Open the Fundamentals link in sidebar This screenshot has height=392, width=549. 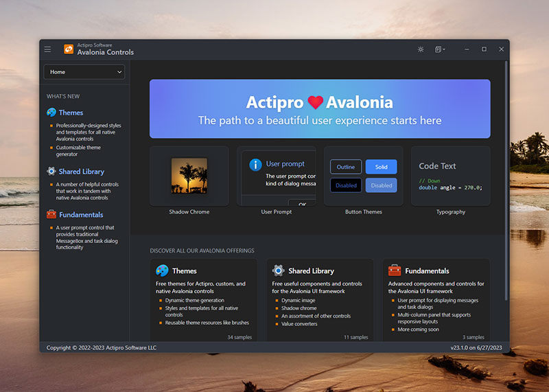click(81, 215)
